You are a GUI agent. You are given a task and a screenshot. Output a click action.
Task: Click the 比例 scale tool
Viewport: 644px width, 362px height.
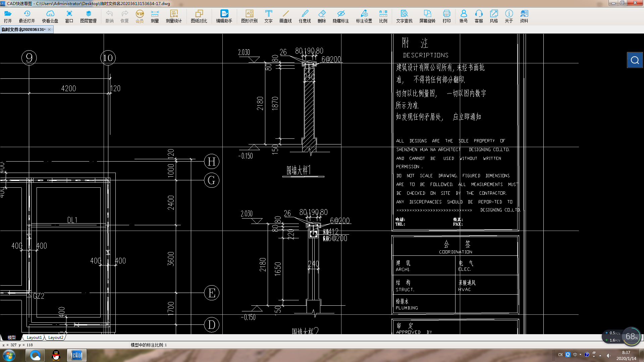tap(383, 16)
